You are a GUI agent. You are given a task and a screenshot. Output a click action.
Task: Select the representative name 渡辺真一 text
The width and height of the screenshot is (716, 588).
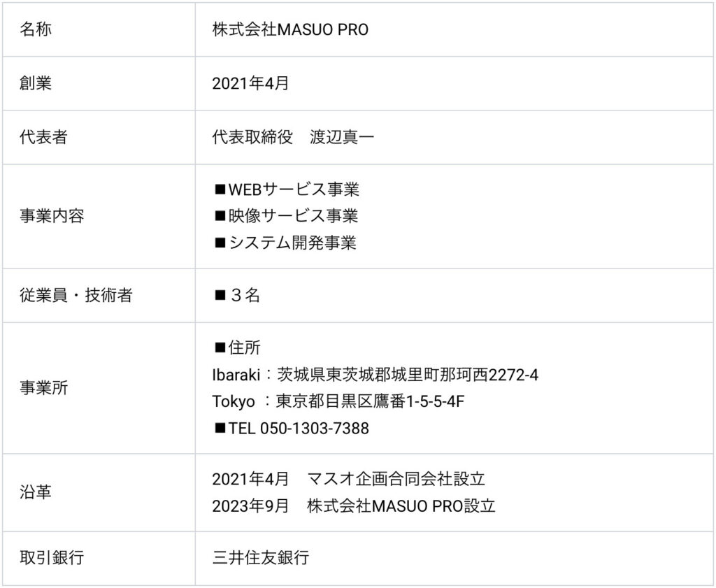coord(343,137)
